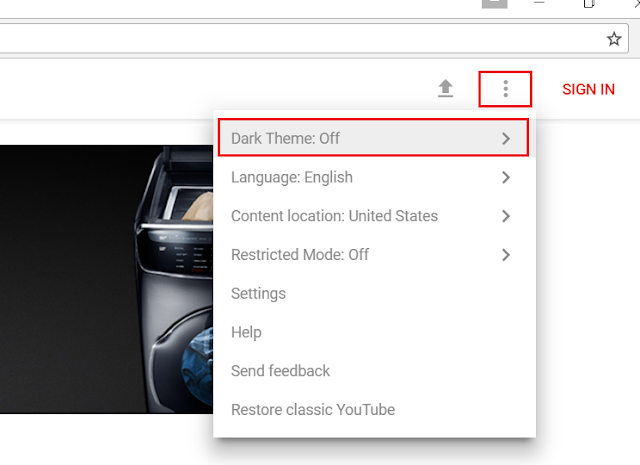
Task: Open the three-dot settings menu icon
Action: 505,89
